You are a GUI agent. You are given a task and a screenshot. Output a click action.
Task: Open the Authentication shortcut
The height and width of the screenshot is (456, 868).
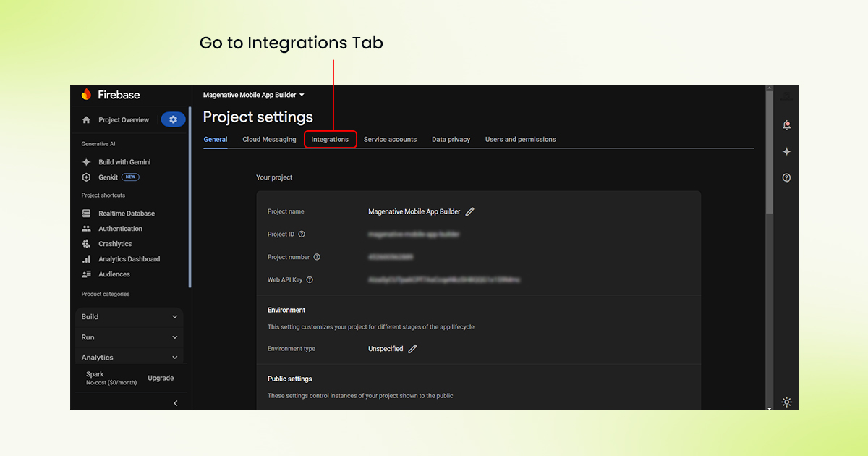pyautogui.click(x=121, y=228)
